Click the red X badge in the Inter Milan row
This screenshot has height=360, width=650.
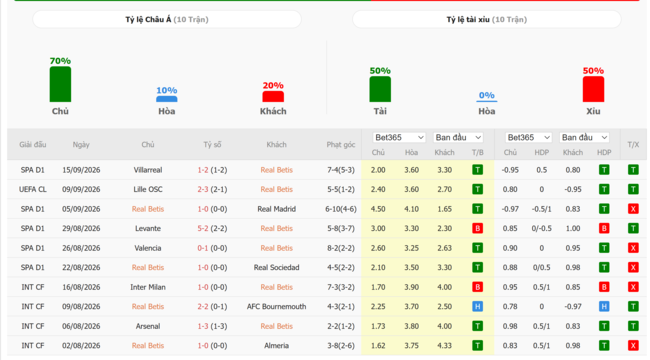633,287
